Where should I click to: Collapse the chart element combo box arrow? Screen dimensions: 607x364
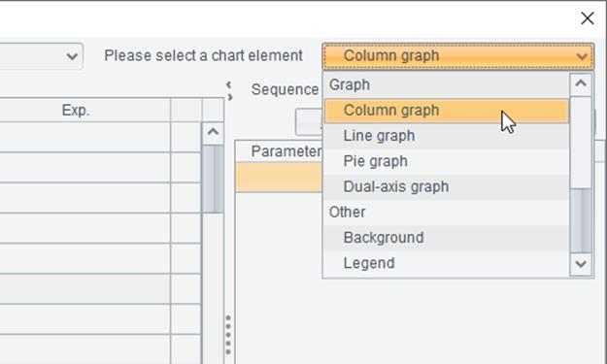pyautogui.click(x=582, y=56)
